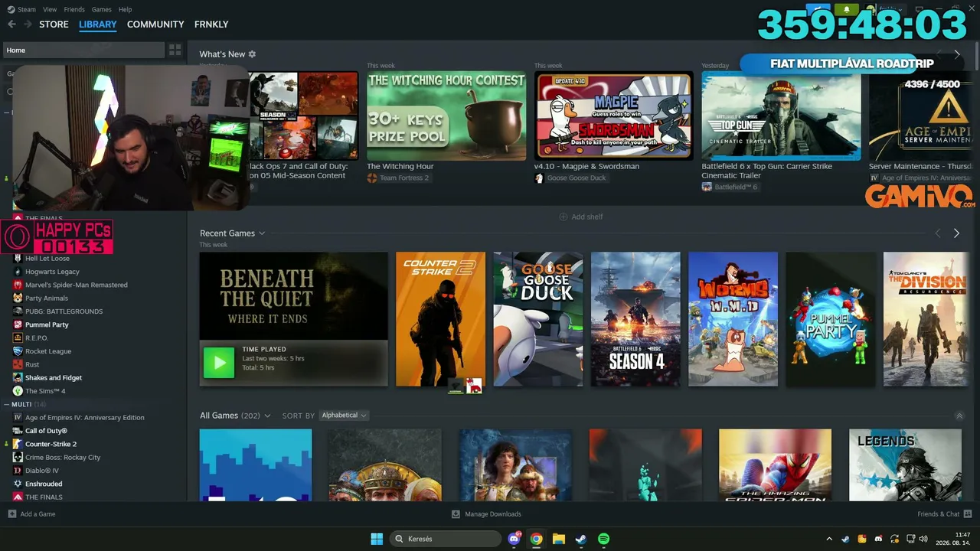Open The Witching Hour news title
The image size is (980, 551).
point(400,166)
